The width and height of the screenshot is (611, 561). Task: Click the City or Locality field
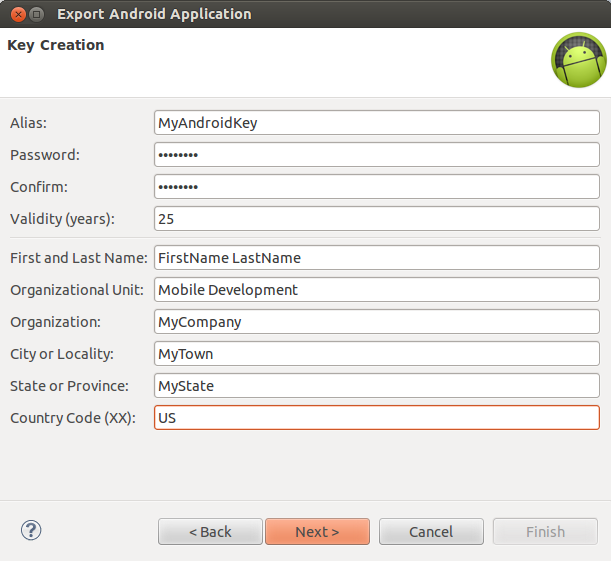(376, 354)
